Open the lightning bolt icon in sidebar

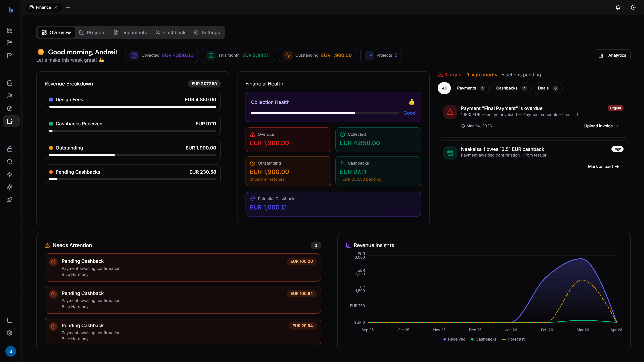[x=10, y=174]
